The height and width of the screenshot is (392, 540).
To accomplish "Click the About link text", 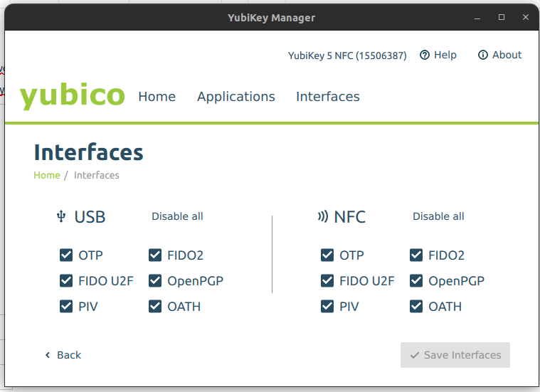I will (507, 55).
